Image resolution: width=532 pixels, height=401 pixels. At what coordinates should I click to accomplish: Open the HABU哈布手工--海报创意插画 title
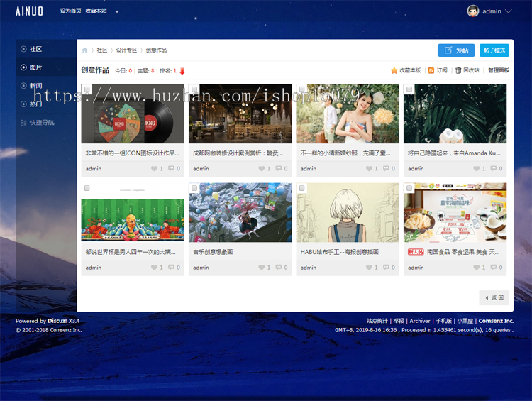(x=339, y=252)
